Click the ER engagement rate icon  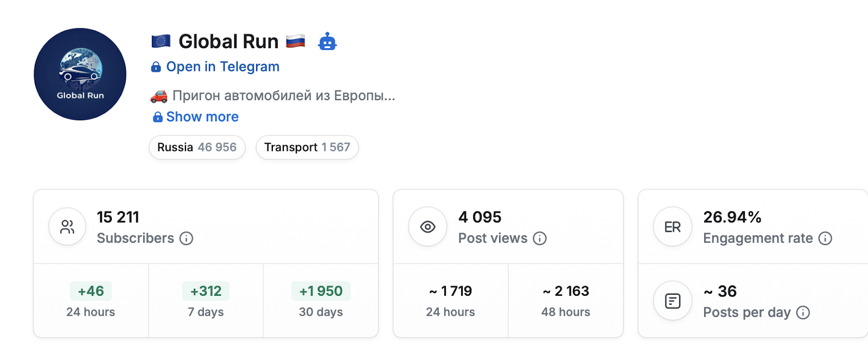click(673, 227)
